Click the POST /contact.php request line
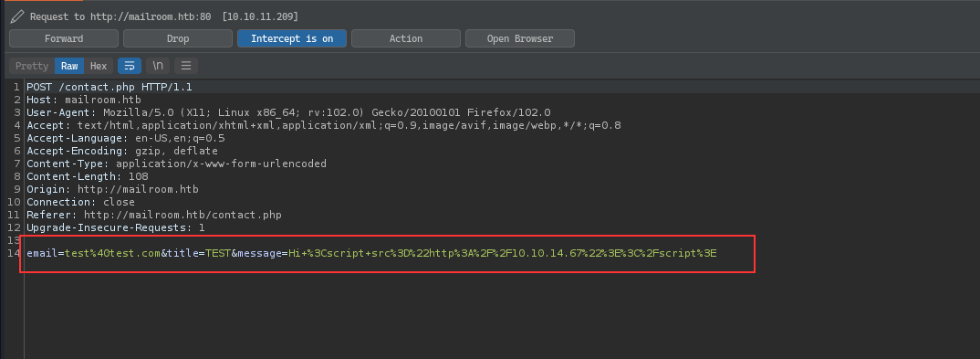Screen dimensions: 980x359 (109, 87)
